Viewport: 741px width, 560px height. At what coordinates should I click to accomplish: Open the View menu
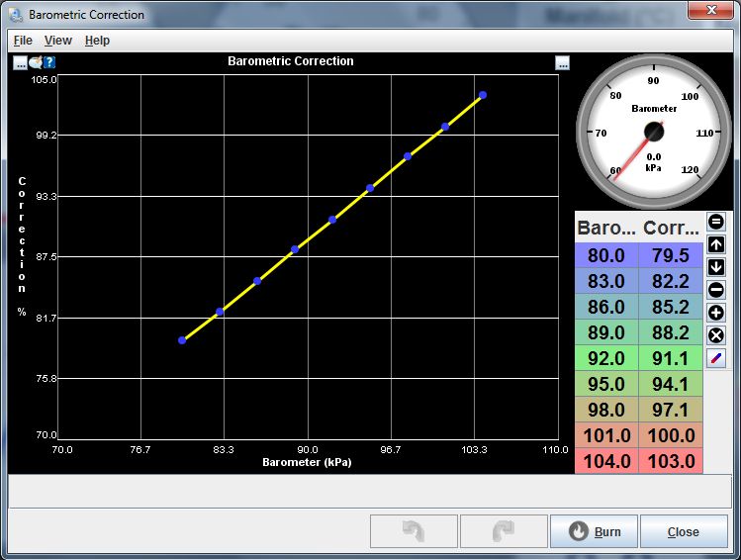(58, 41)
